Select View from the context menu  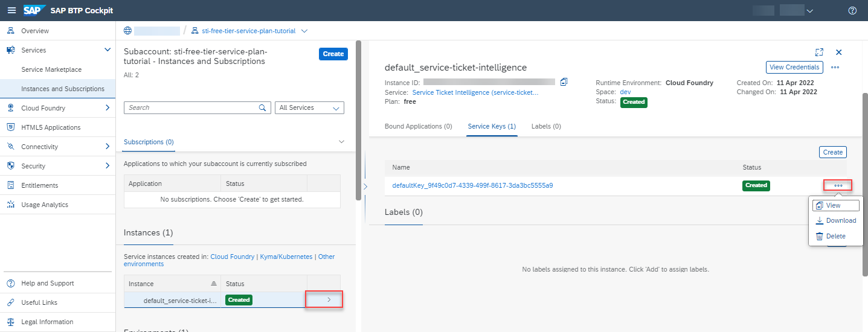coord(835,206)
